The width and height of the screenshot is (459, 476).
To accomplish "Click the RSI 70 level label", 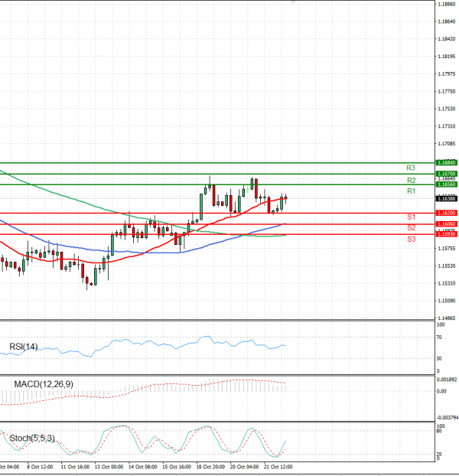I will [439, 337].
